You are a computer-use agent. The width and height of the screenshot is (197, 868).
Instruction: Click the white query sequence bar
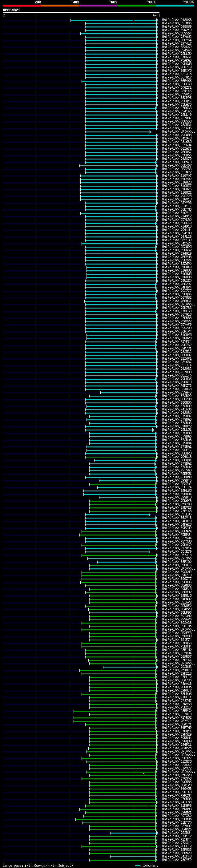coord(81,13)
